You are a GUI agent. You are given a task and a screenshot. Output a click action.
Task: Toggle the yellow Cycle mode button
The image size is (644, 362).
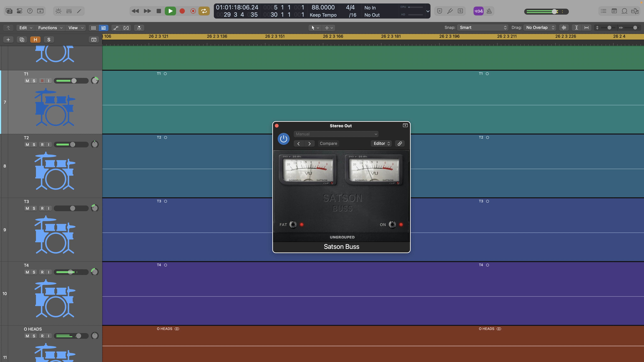204,11
